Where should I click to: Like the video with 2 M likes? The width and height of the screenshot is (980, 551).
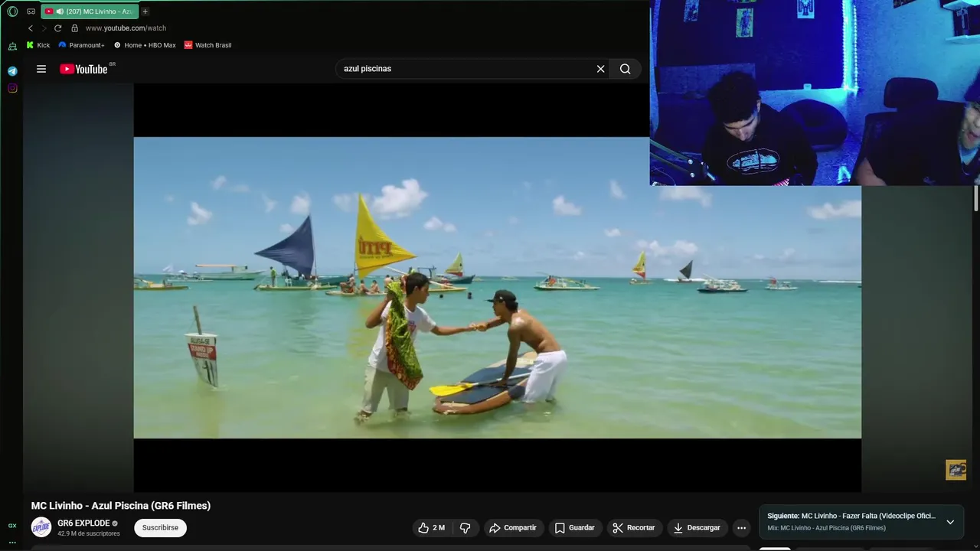[431, 528]
